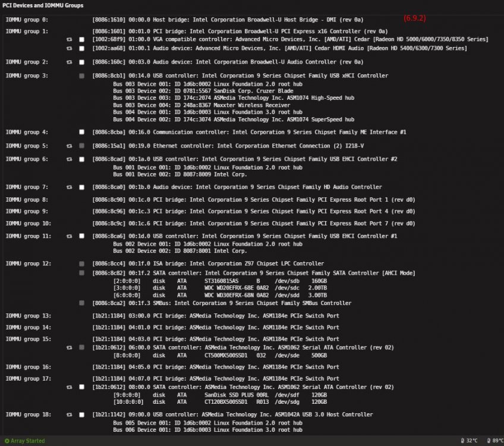
Task: Tick checkbox for 00:16.0 ME Interface #1
Action: (x=81, y=132)
